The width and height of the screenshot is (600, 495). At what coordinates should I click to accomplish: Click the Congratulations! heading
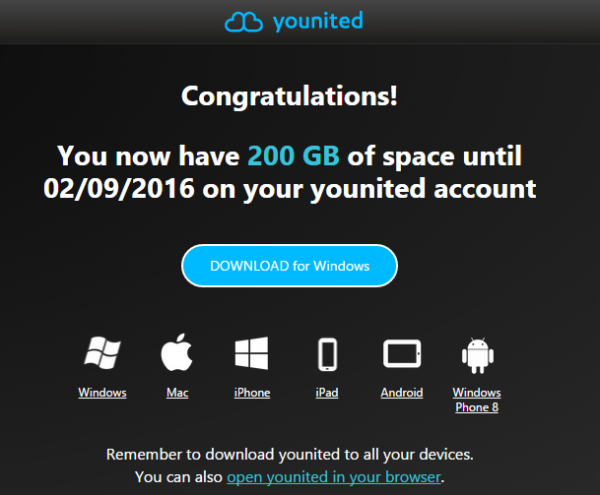(289, 97)
